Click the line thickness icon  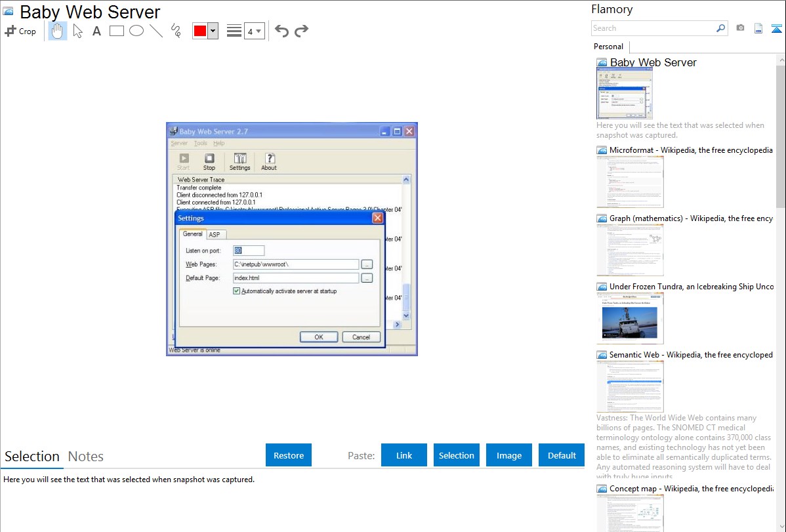pyautogui.click(x=234, y=31)
